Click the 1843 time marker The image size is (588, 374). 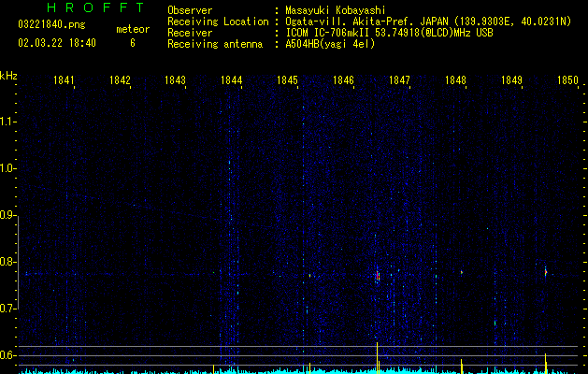[x=175, y=80]
